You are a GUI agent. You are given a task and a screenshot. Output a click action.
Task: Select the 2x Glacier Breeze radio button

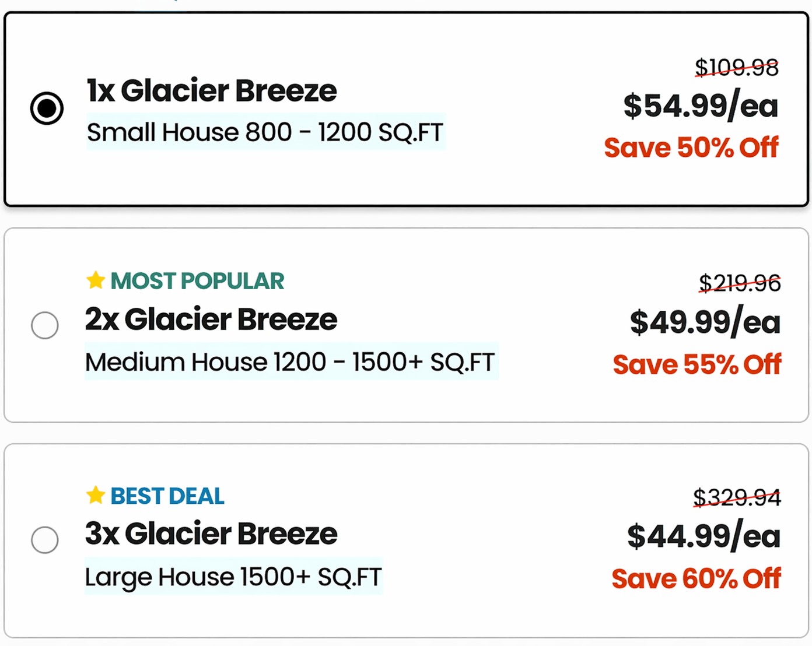(45, 325)
